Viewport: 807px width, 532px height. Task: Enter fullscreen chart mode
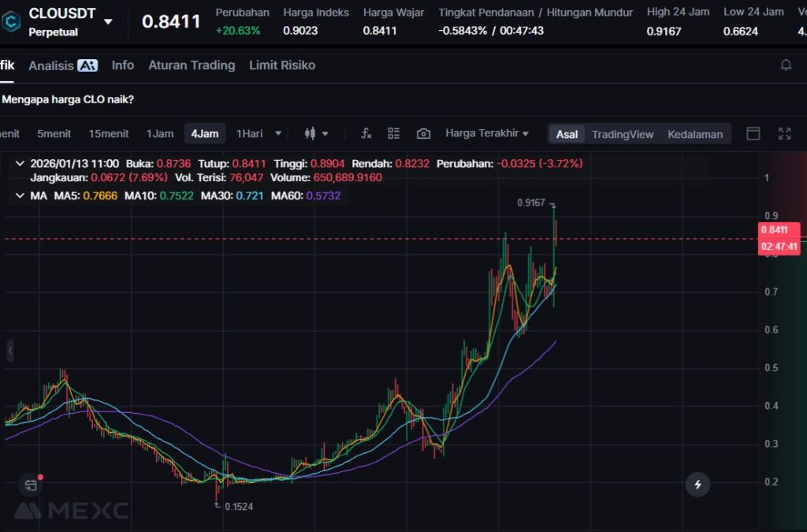pyautogui.click(x=784, y=134)
